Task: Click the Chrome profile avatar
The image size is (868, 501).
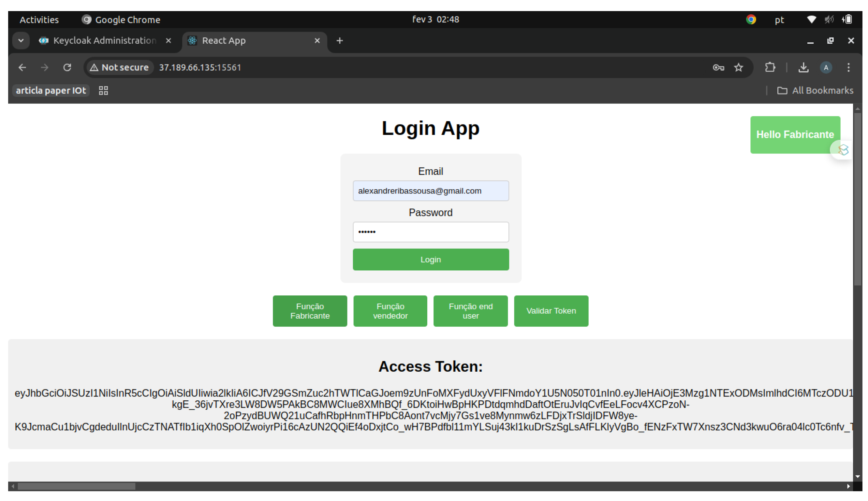Action: coord(826,67)
